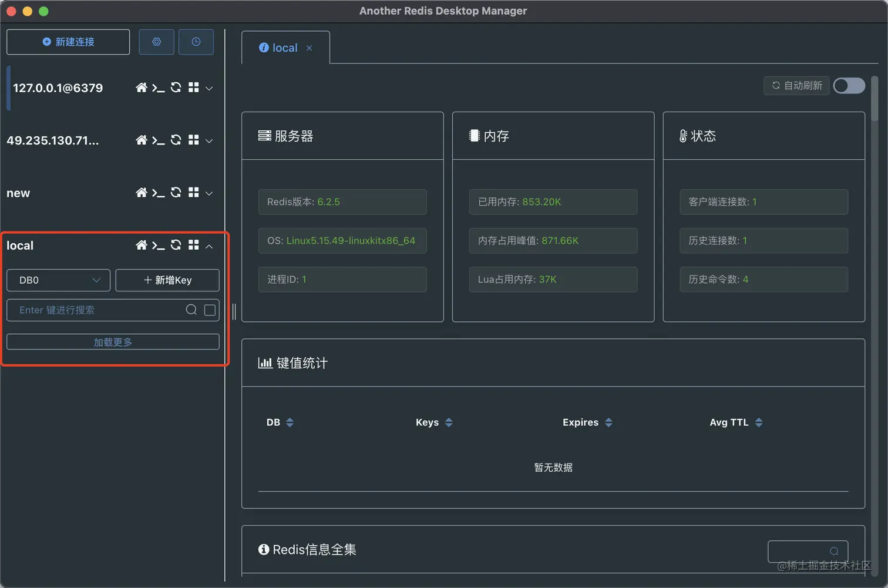Click the 已用内存: 853.20K field
Screen dimensions: 888x588
pos(553,201)
